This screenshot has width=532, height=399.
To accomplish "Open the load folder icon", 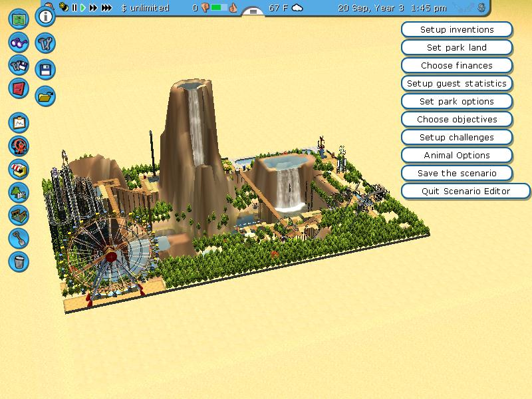I will tap(45, 95).
